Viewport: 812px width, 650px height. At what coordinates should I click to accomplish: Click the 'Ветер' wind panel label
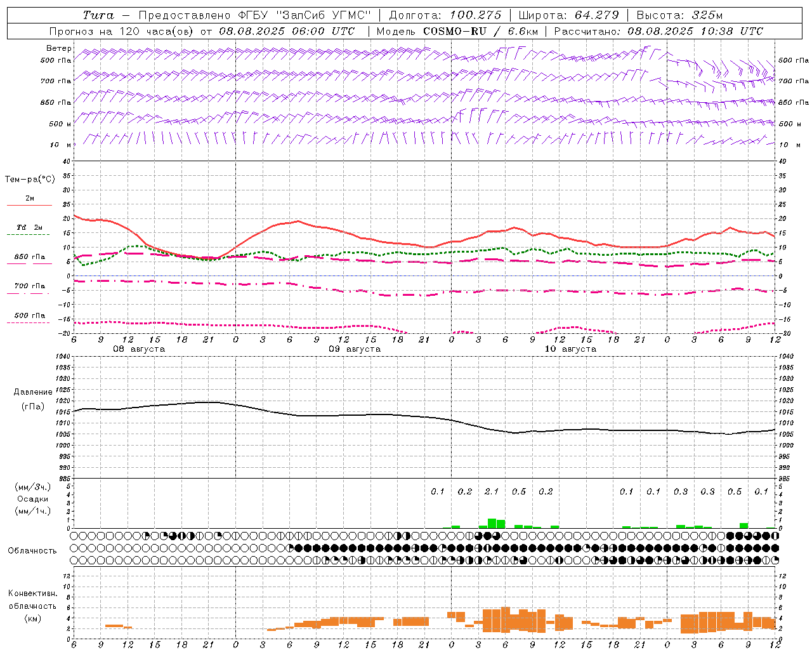tap(58, 48)
